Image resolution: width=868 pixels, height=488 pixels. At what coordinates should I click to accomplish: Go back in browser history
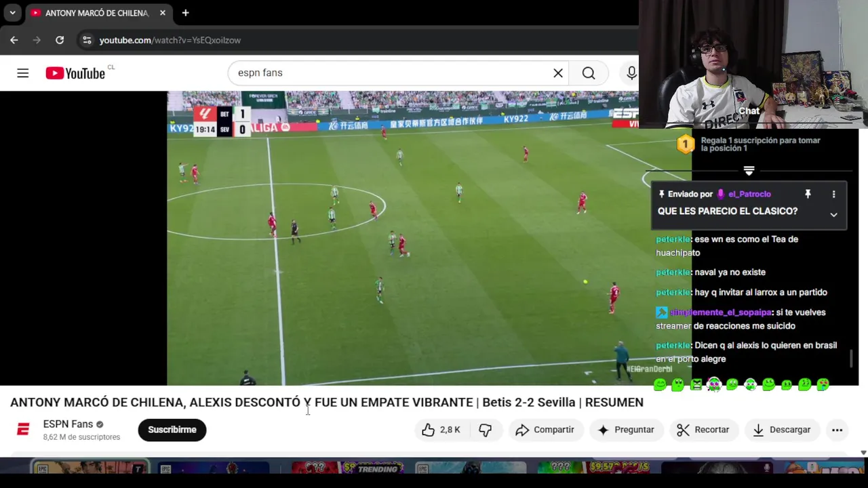(14, 40)
